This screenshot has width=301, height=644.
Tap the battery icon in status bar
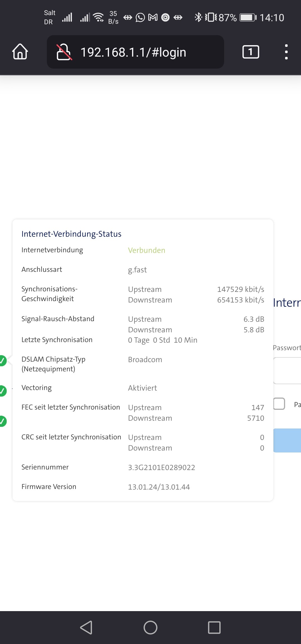pyautogui.click(x=248, y=18)
